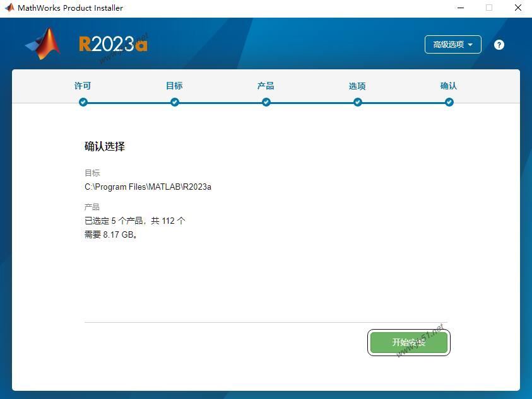The image size is (532, 399).
Task: Click the 产品 label above product count
Action: [x=92, y=207]
